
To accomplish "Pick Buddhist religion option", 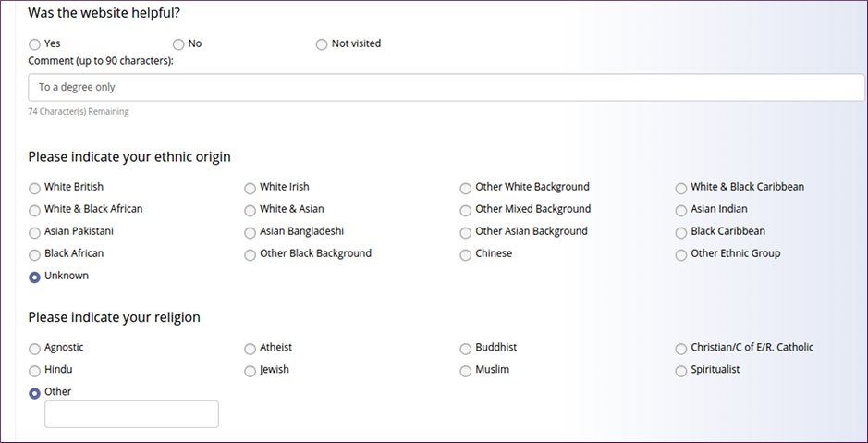I will (x=466, y=349).
